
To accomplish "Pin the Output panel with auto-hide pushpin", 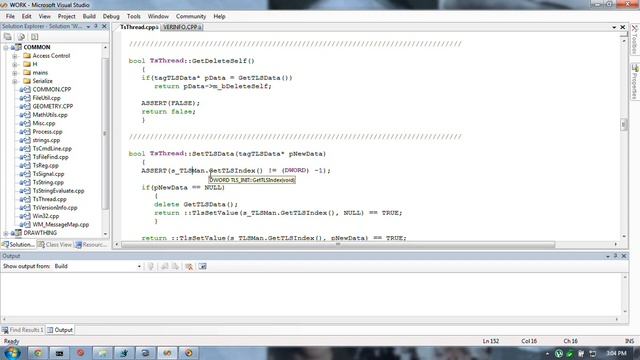I will pyautogui.click(x=616, y=256).
